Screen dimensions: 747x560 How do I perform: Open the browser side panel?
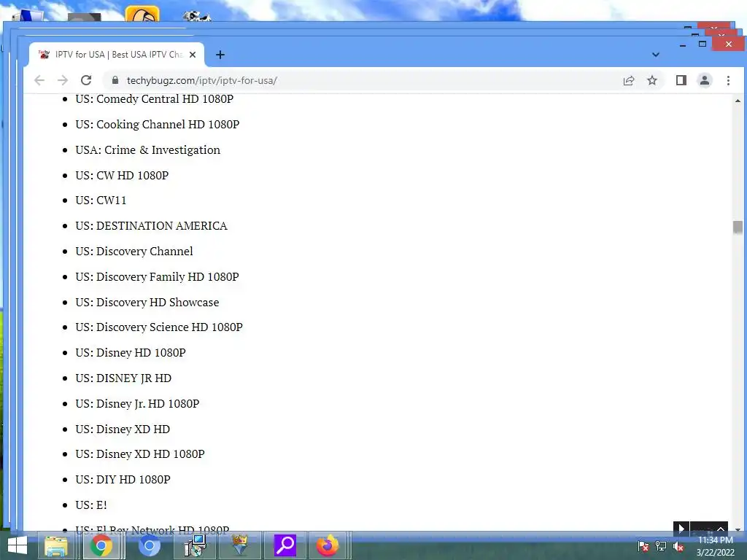click(681, 80)
